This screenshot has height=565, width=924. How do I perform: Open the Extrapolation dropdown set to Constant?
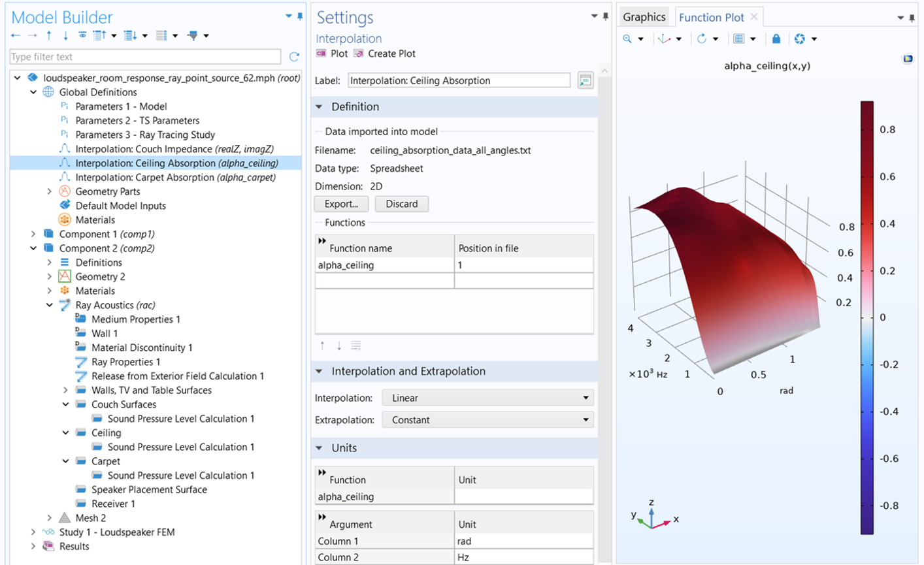487,420
